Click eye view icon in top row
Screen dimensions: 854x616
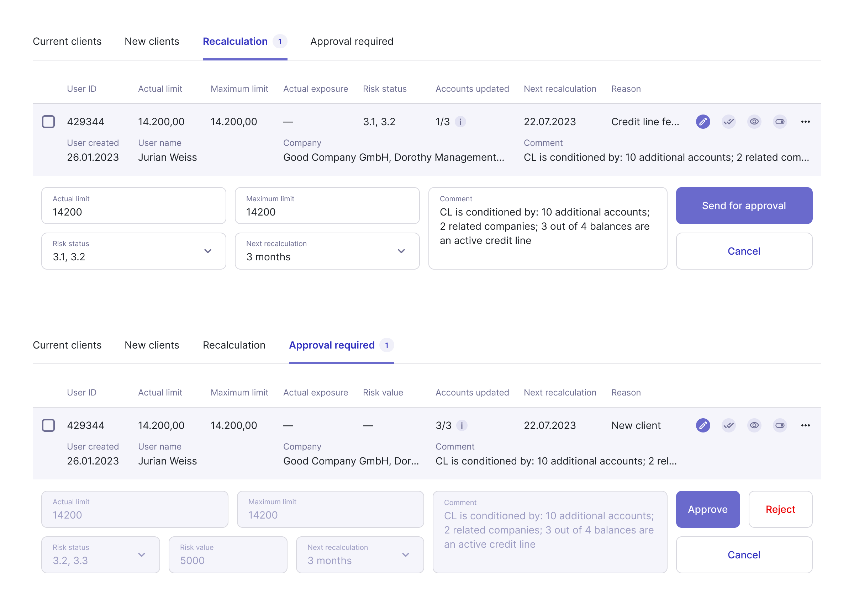click(x=754, y=122)
